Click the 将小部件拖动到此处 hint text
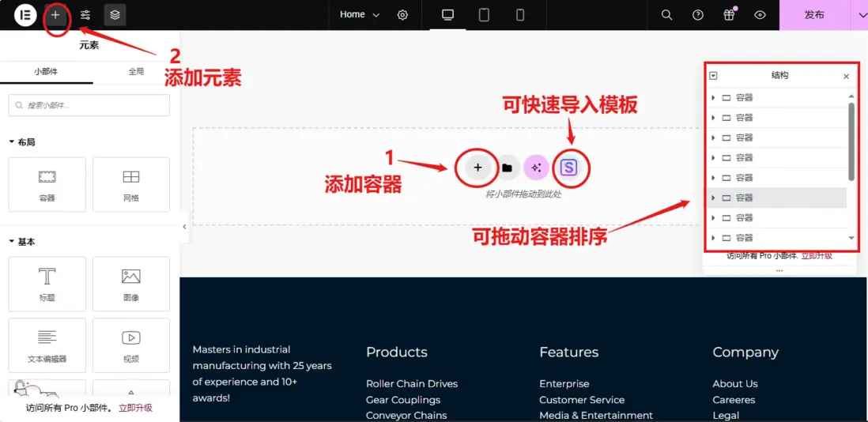Screen dimensions: 868x422 [x=523, y=194]
